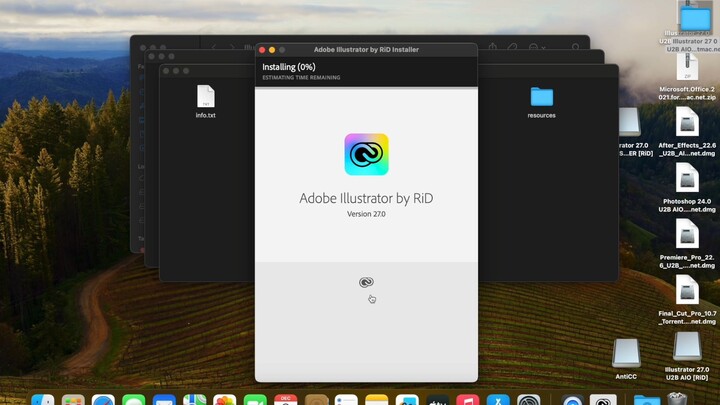
Task: Click the 'Installing (0%)' status text
Action: (289, 67)
